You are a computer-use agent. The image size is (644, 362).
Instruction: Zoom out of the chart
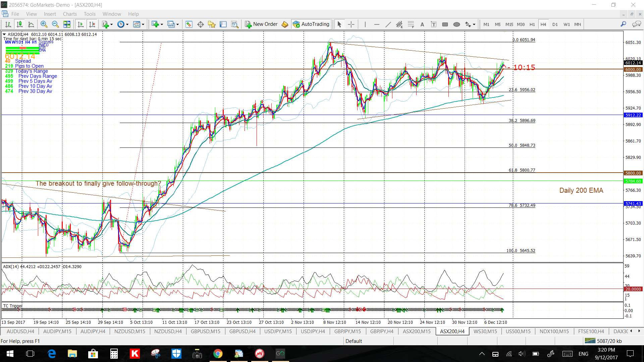[x=55, y=24]
